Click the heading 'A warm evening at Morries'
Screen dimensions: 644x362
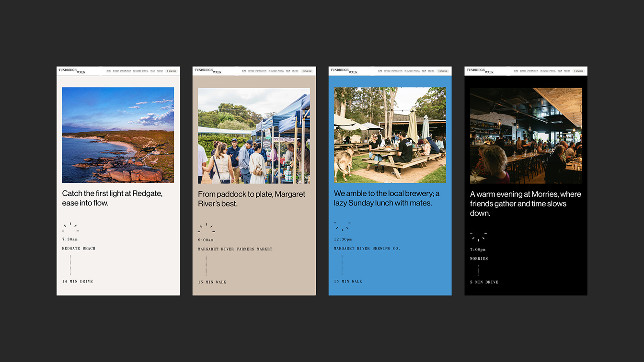526,204
